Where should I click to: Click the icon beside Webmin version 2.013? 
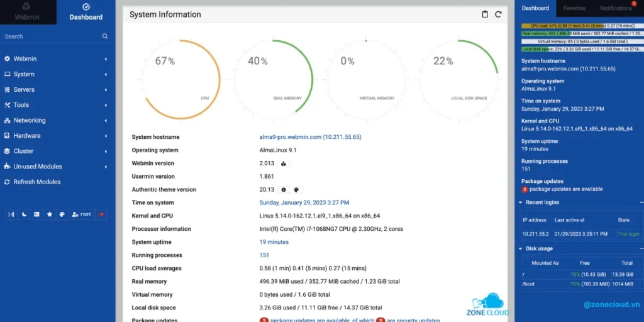[284, 164]
